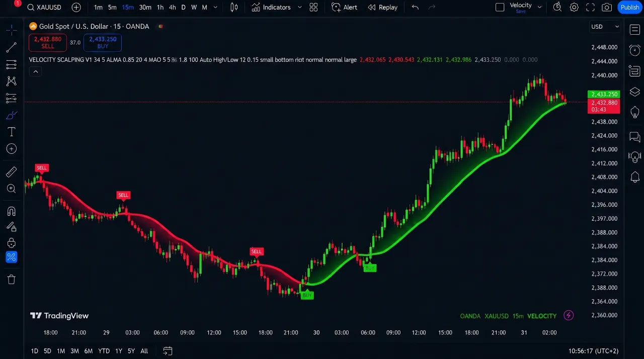Image resolution: width=644 pixels, height=359 pixels.
Task: Click the blue BUY price button
Action: (x=103, y=42)
